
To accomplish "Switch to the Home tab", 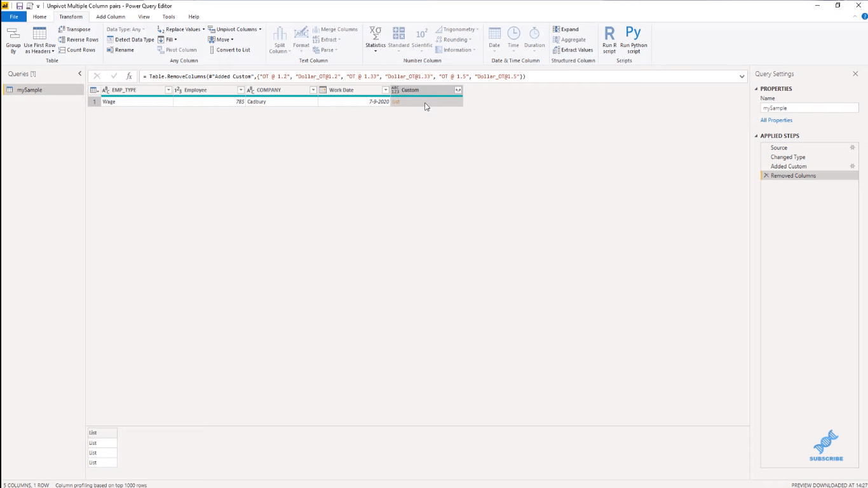I will point(39,17).
